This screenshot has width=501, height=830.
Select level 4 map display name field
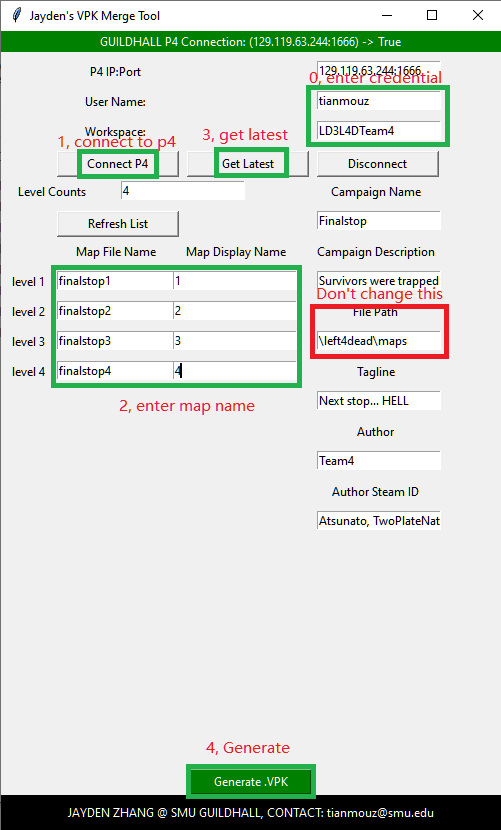tap(235, 371)
